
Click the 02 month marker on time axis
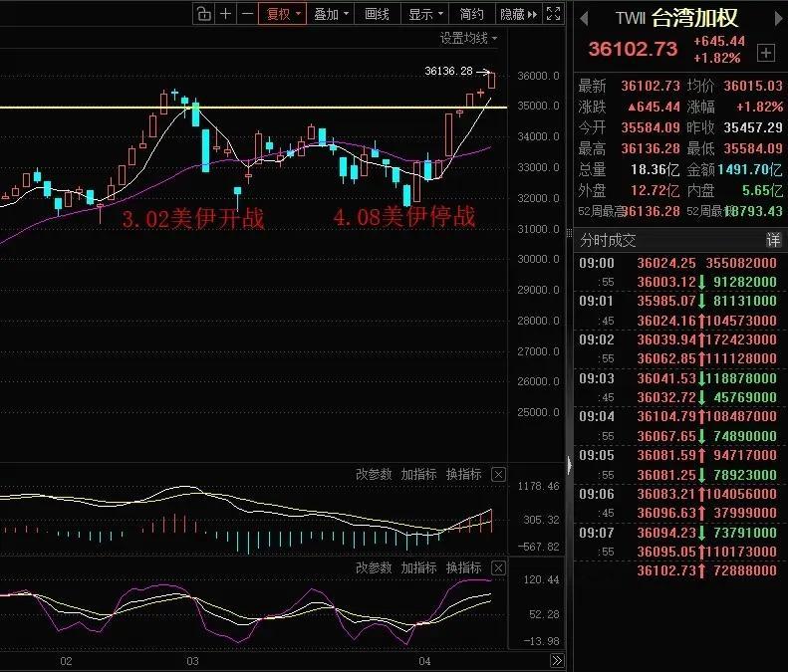(66, 661)
